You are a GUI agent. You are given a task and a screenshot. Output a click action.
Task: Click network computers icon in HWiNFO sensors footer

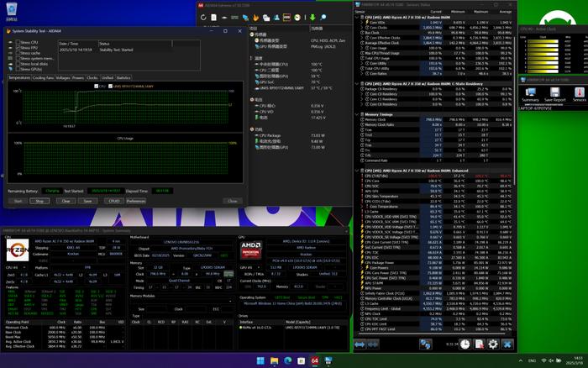click(x=425, y=344)
